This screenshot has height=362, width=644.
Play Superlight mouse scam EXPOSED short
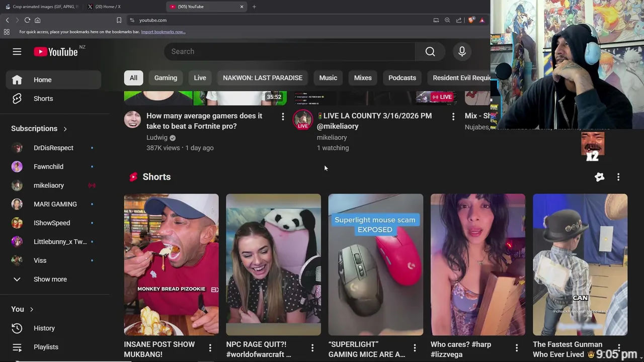coord(376,264)
